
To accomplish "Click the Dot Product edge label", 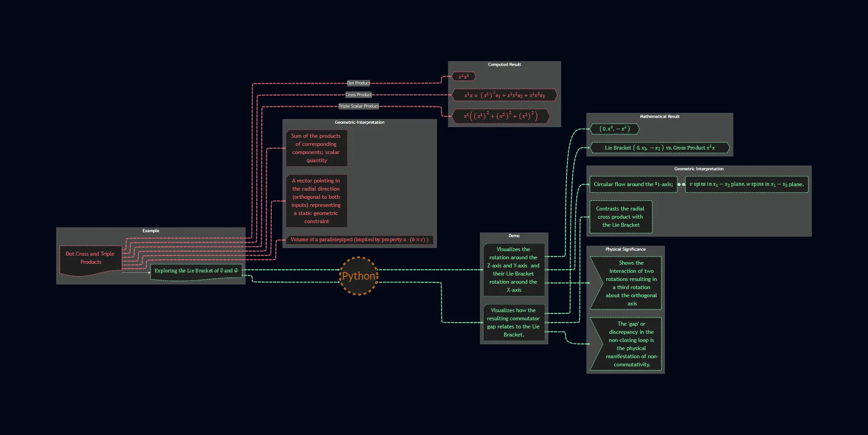I will coord(358,83).
